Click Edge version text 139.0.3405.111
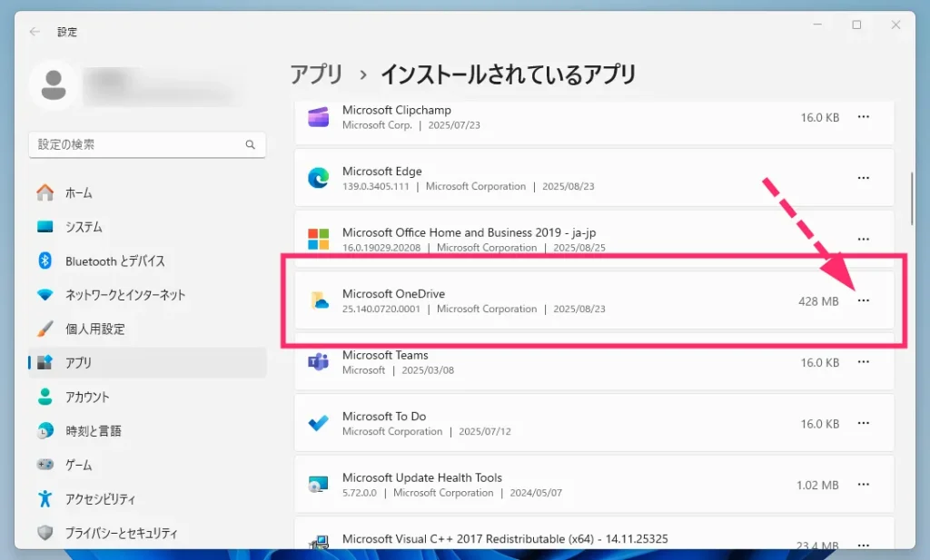The height and width of the screenshot is (560, 930). 375,186
